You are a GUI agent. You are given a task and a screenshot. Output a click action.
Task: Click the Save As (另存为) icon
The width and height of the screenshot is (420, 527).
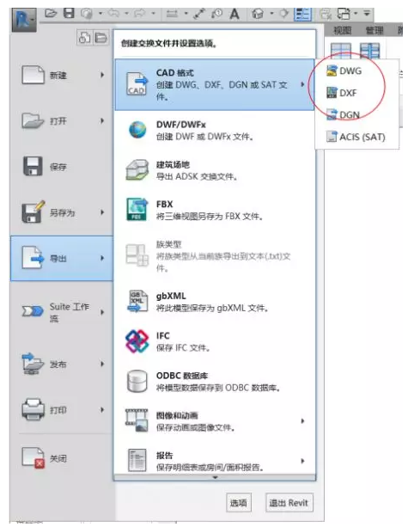click(x=33, y=211)
